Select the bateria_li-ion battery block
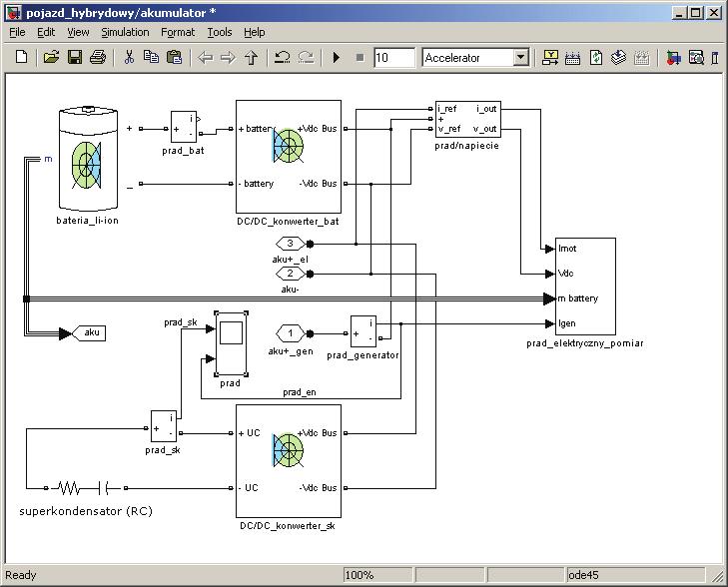 88,159
